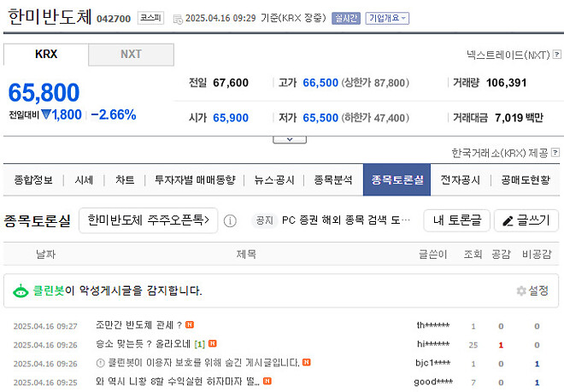Click the 고가 66,500 value
This screenshot has height=392, width=564.
(x=320, y=83)
